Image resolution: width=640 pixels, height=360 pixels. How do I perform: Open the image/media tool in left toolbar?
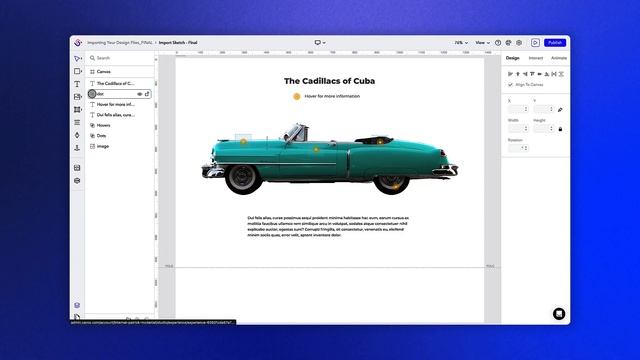[77, 97]
